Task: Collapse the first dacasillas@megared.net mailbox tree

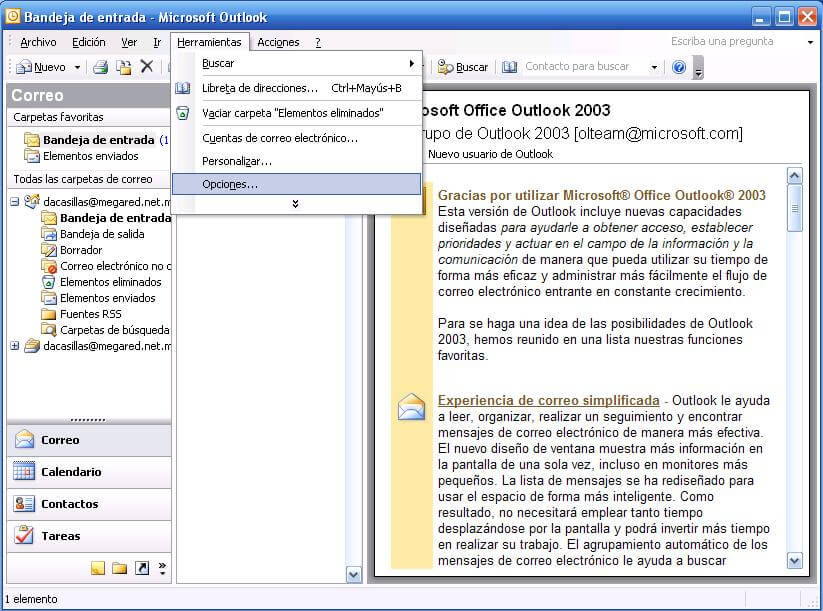Action: coord(15,202)
